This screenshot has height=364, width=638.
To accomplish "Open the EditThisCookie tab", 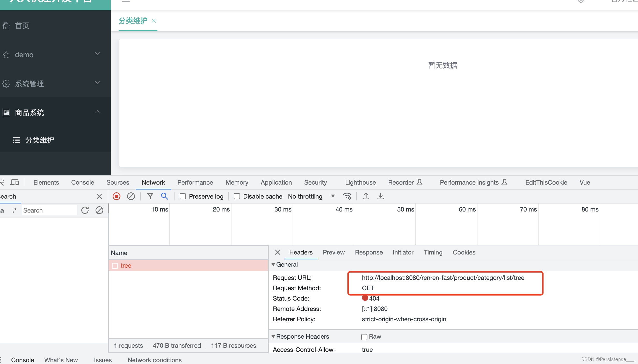I will click(546, 182).
